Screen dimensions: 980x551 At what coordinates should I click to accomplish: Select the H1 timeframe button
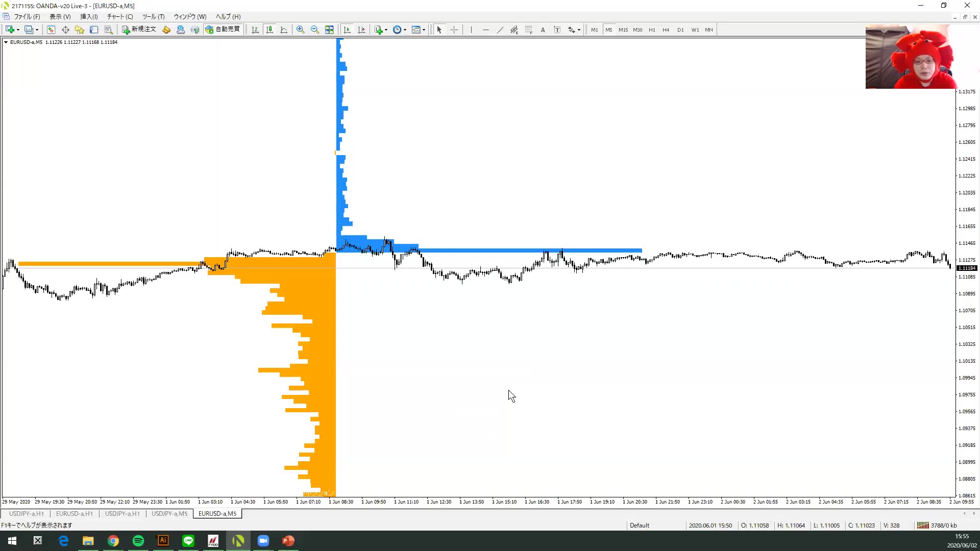click(652, 30)
